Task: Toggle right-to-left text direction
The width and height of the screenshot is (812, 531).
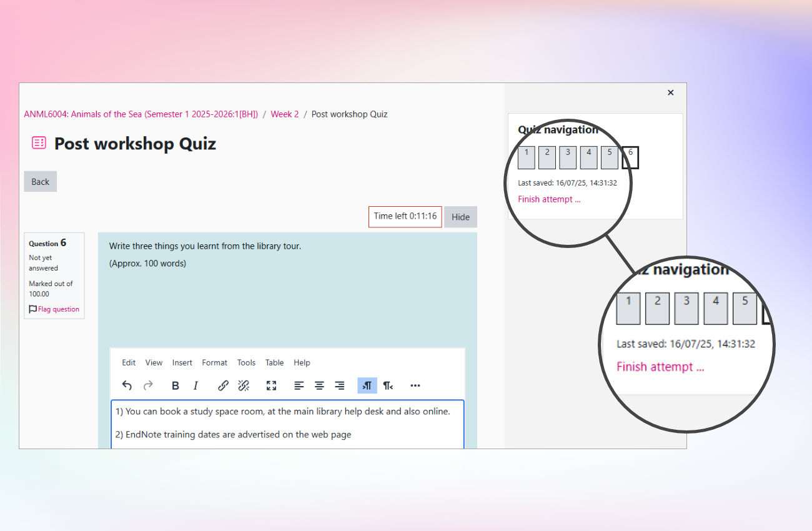Action: 388,385
